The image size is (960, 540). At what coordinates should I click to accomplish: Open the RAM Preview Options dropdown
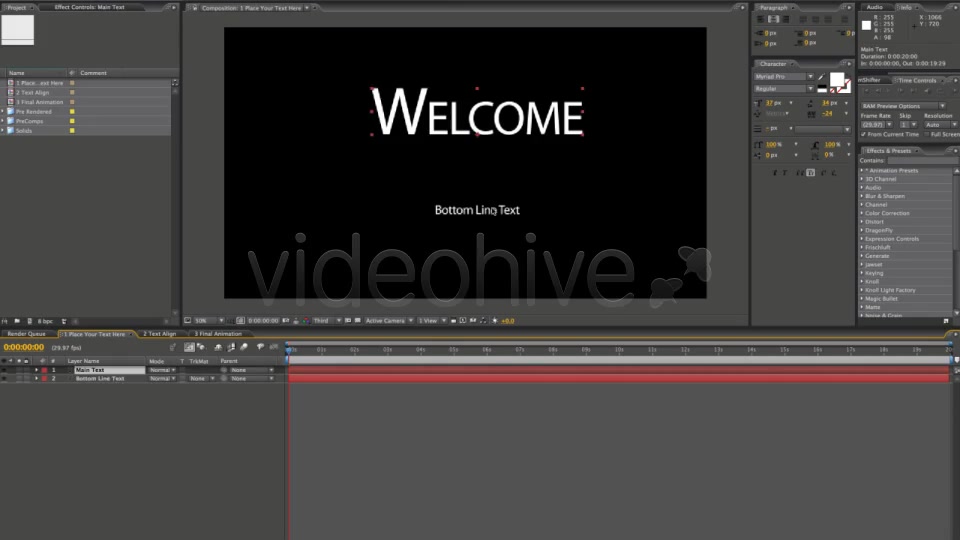904,106
